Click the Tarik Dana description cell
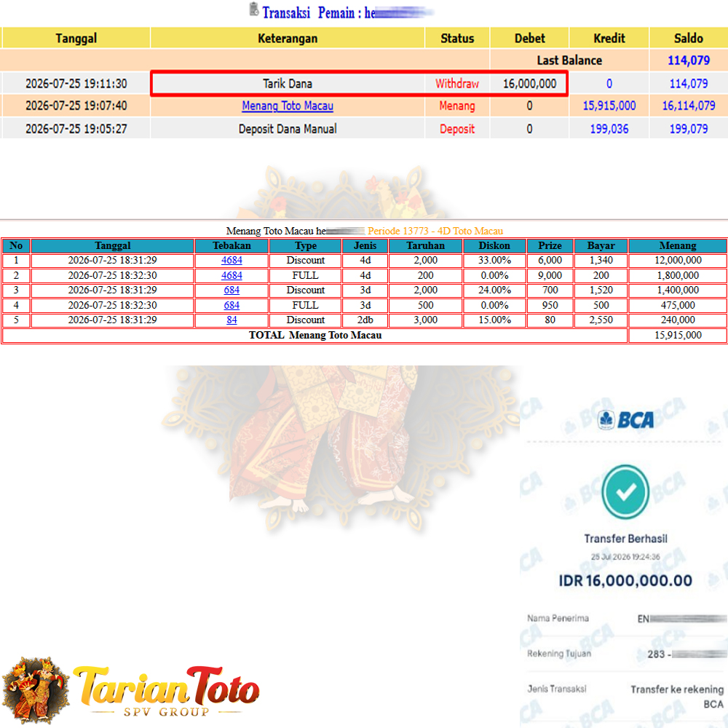 [x=288, y=84]
